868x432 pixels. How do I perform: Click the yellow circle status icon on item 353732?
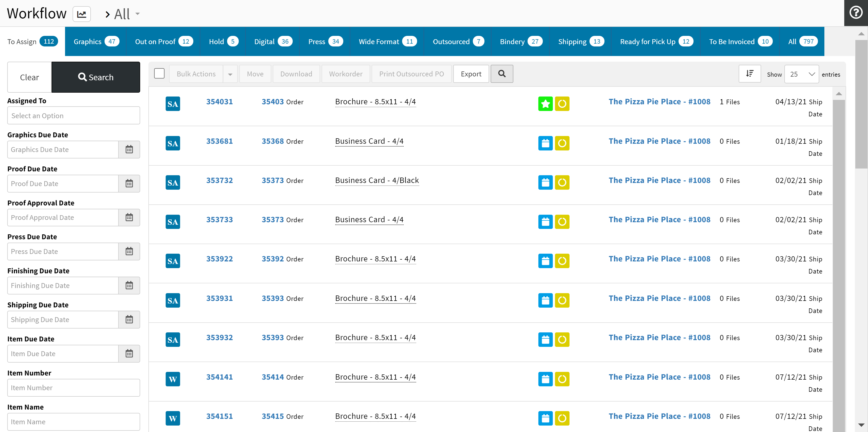pyautogui.click(x=562, y=183)
